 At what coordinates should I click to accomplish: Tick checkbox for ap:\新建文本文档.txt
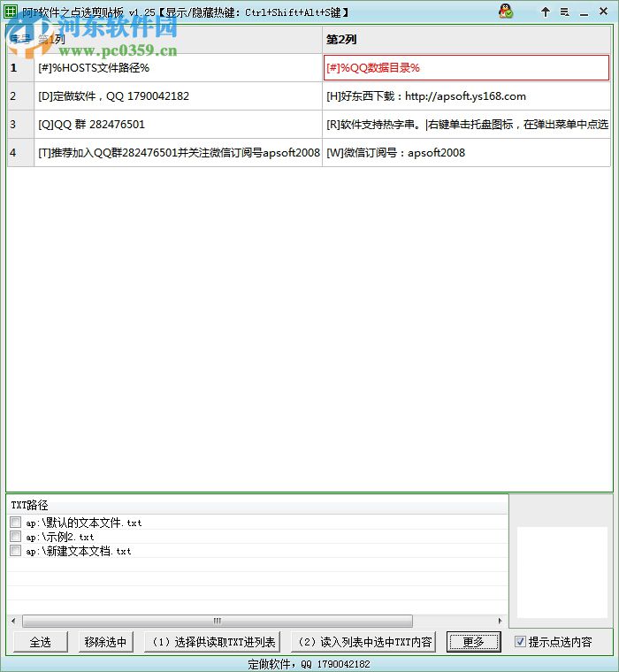[15, 550]
